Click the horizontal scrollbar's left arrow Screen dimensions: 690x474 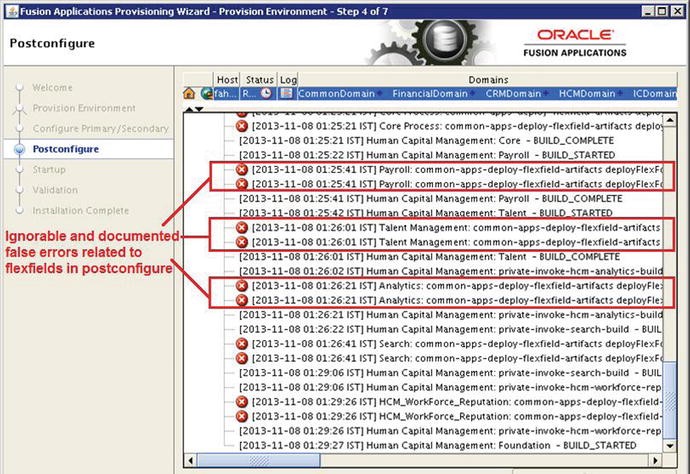tap(191, 460)
